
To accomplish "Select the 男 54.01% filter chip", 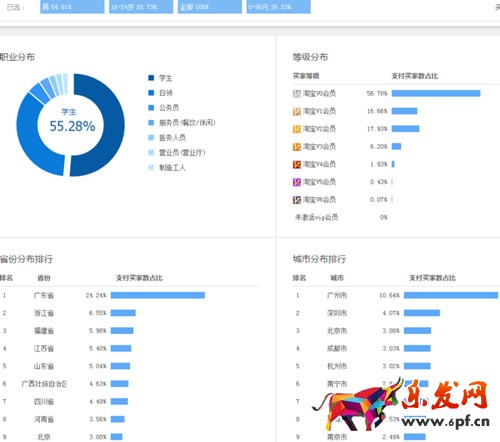I will [72, 7].
